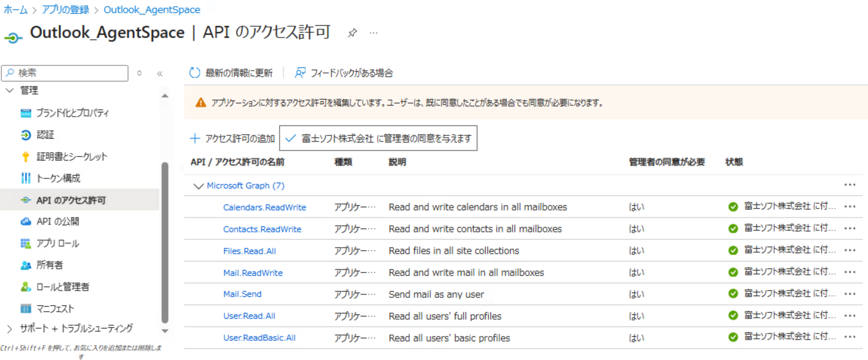Expand サポート + トラブルシューティング section
This screenshot has width=868, height=360.
[10, 328]
